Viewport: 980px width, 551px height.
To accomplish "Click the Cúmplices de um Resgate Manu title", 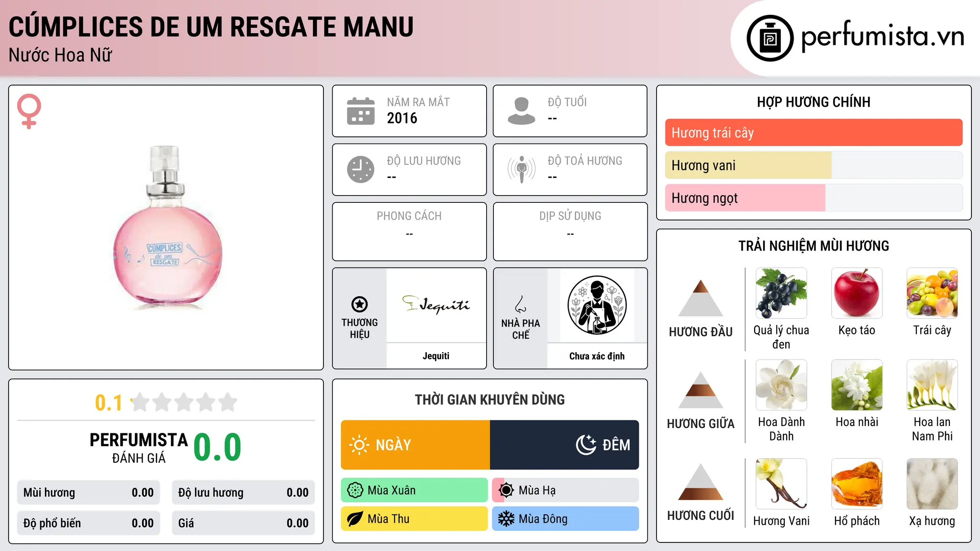I will (x=211, y=27).
